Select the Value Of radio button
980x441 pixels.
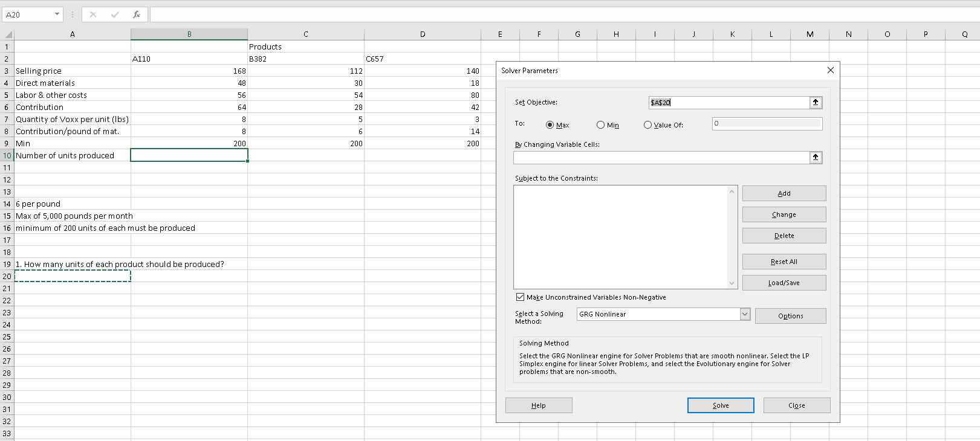(647, 125)
